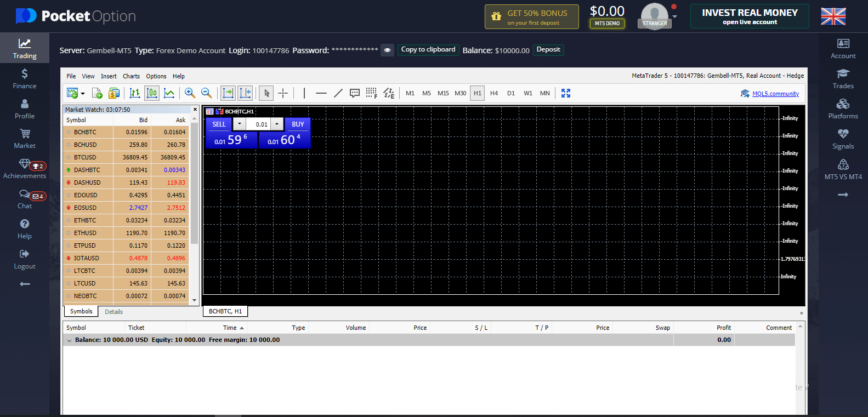Open Signals in right sidebar
Image resolution: width=868 pixels, height=417 pixels.
click(x=843, y=139)
